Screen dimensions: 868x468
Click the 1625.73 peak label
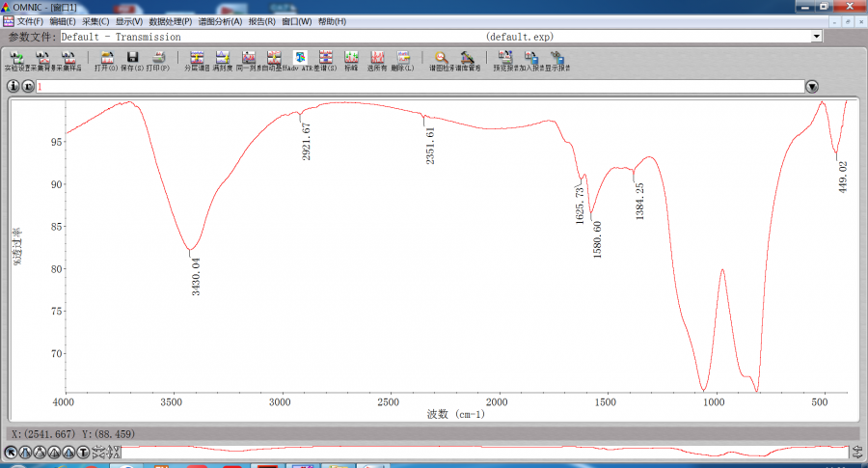click(x=580, y=206)
